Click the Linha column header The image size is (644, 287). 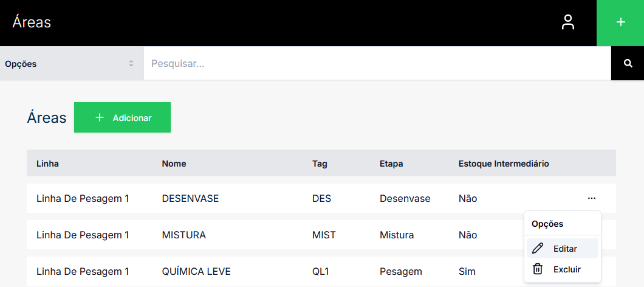pos(47,163)
